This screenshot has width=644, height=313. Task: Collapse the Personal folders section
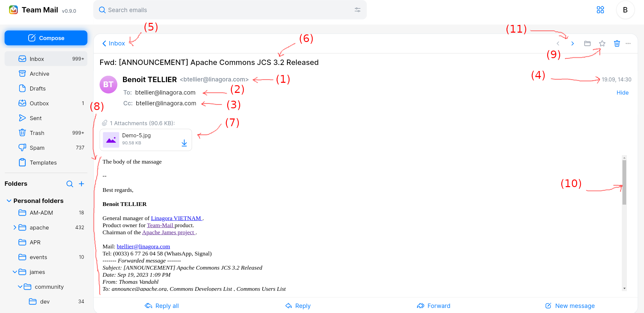tap(9, 201)
